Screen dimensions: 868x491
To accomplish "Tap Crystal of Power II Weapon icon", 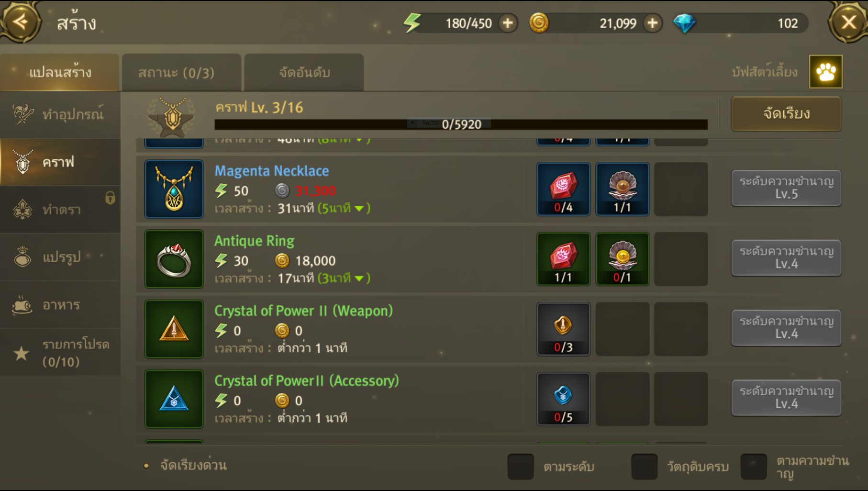I will [174, 329].
